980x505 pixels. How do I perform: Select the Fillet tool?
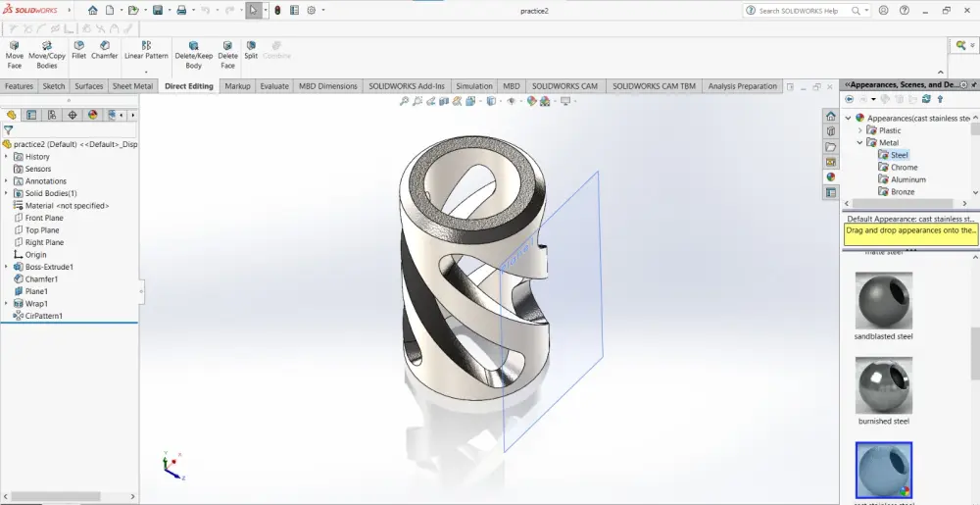(x=78, y=50)
